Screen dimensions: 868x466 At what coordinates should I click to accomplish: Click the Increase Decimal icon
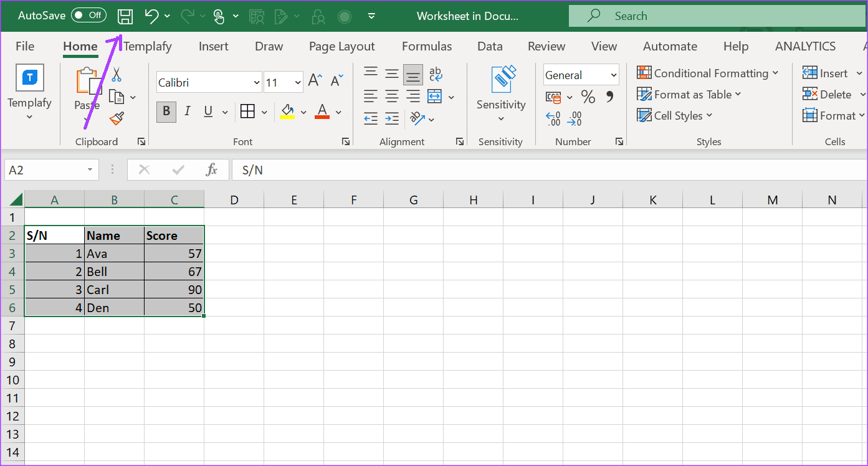552,118
